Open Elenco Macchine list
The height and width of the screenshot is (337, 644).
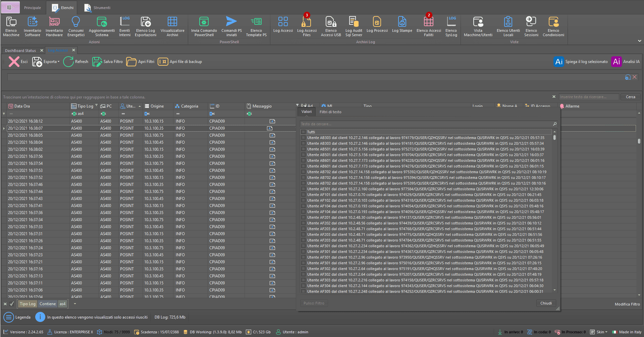point(11,26)
